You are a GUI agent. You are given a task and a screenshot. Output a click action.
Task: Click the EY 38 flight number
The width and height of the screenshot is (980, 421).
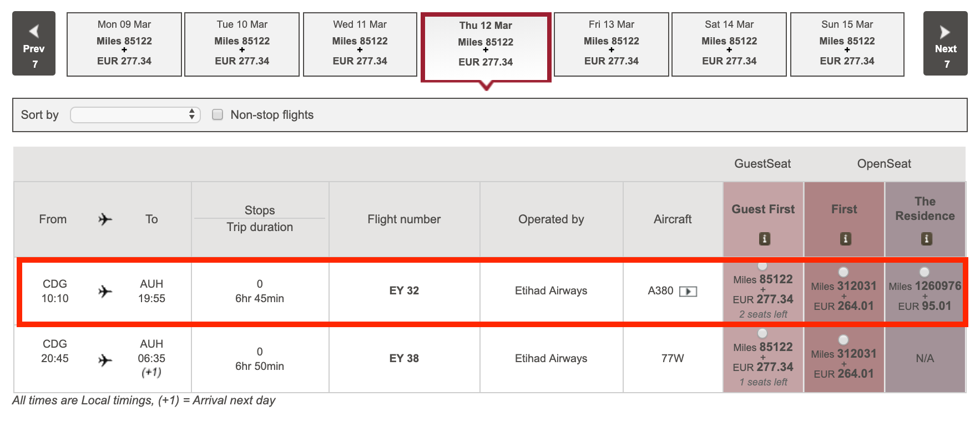click(404, 358)
